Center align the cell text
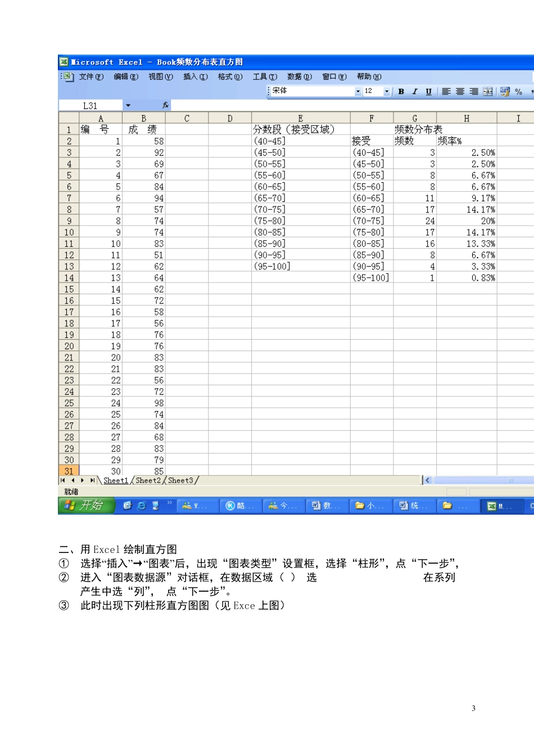The image size is (534, 756). tap(460, 92)
